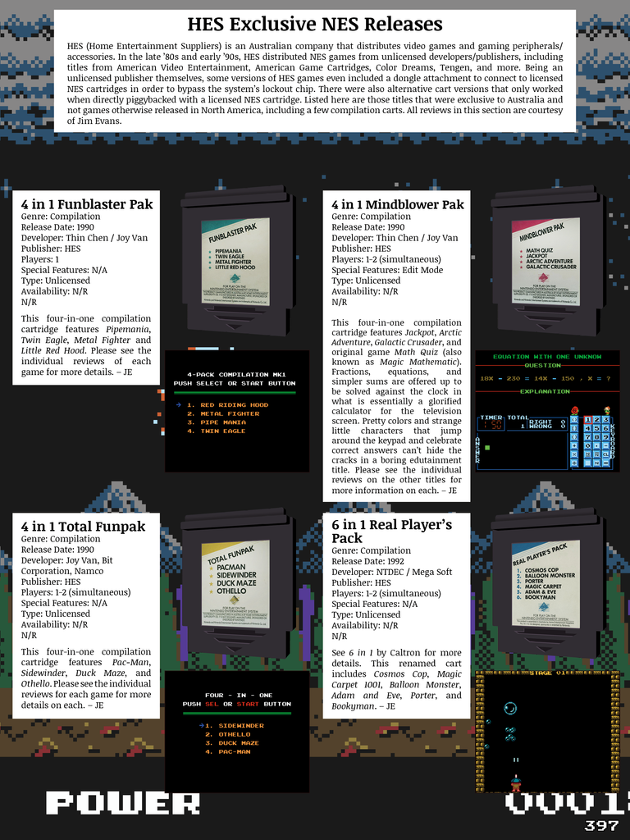Click the red TIMER display in the Math Quiz screenshot
The height and width of the screenshot is (840, 630).
click(491, 424)
